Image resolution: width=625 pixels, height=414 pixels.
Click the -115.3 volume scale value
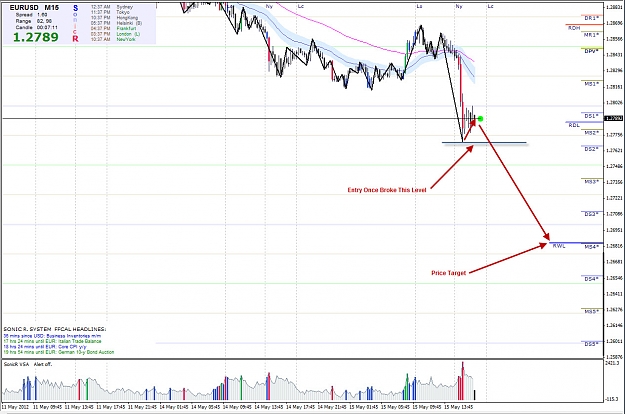coord(612,399)
